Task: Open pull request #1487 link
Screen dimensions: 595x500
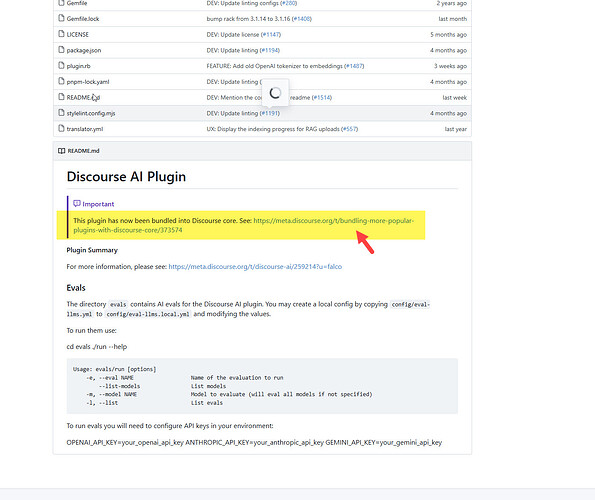Action: pos(354,66)
